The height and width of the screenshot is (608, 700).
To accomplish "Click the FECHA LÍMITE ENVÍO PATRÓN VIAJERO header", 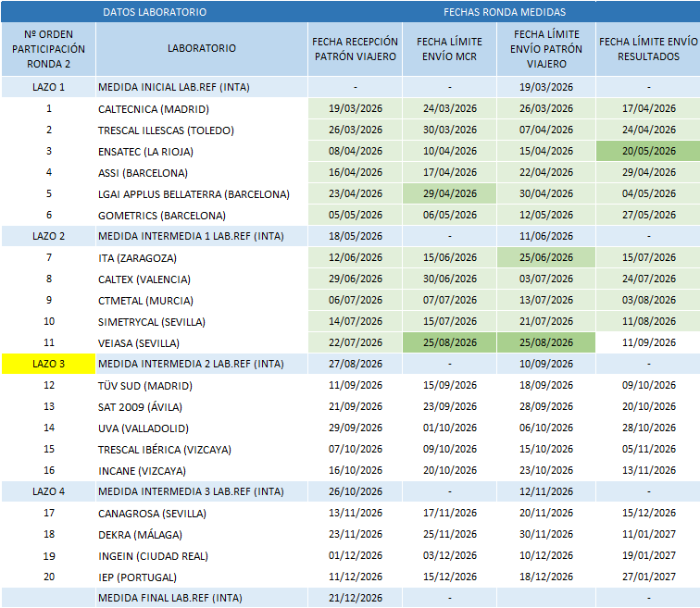I will (x=546, y=49).
